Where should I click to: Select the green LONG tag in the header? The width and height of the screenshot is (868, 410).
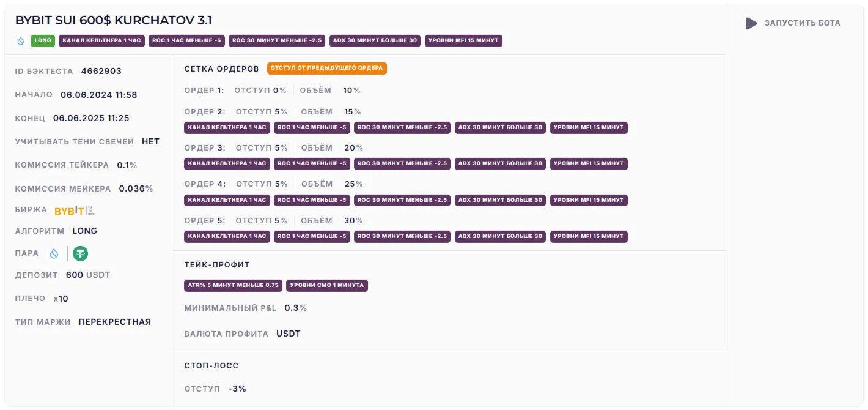[x=43, y=41]
